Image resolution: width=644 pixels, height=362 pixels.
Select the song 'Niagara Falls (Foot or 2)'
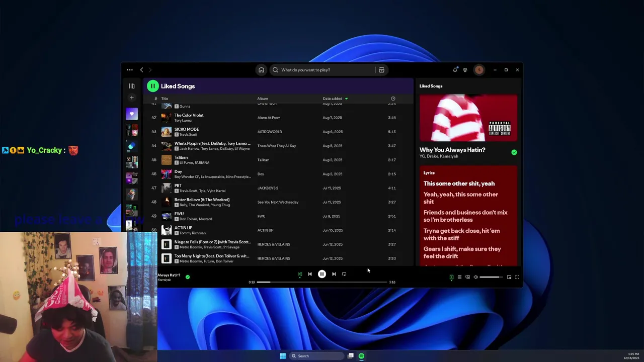click(x=212, y=242)
